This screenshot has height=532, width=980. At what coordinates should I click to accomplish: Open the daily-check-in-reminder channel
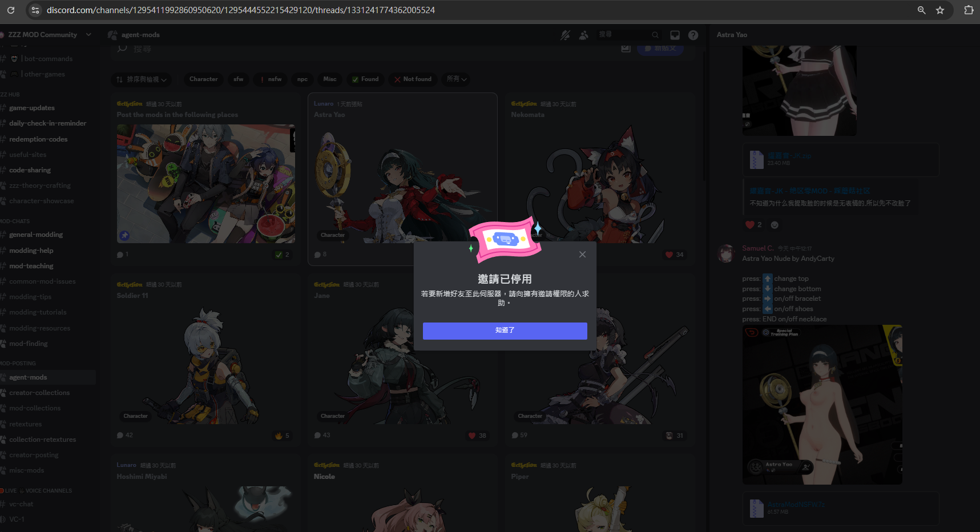point(48,123)
